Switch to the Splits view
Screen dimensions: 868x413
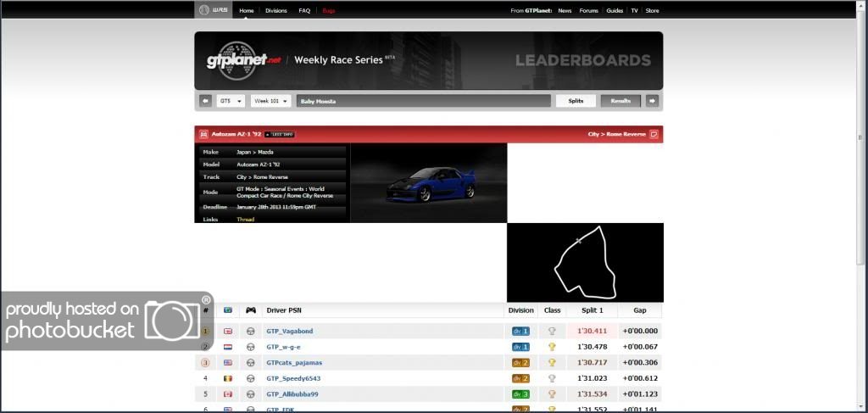576,101
